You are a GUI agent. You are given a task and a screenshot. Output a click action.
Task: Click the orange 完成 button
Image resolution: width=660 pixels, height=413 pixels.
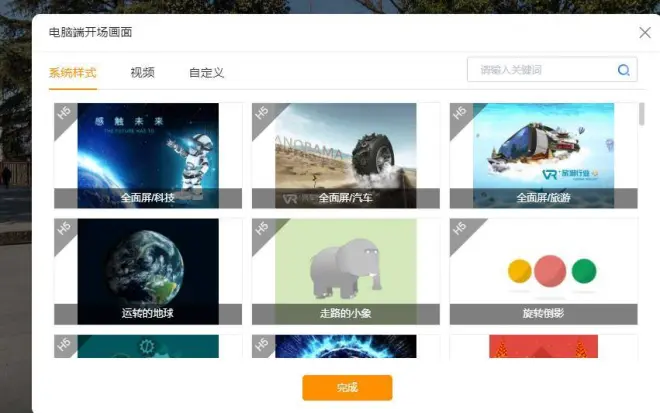tap(347, 387)
